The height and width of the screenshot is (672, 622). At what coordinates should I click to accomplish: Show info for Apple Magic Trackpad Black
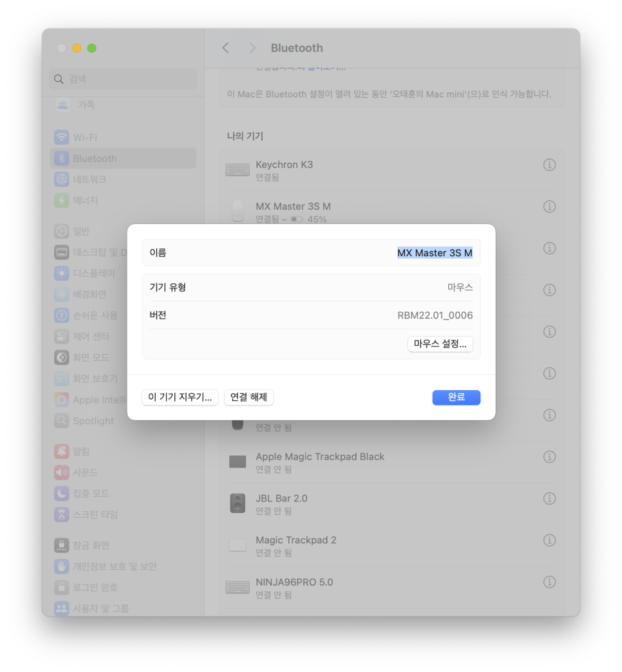coord(549,456)
